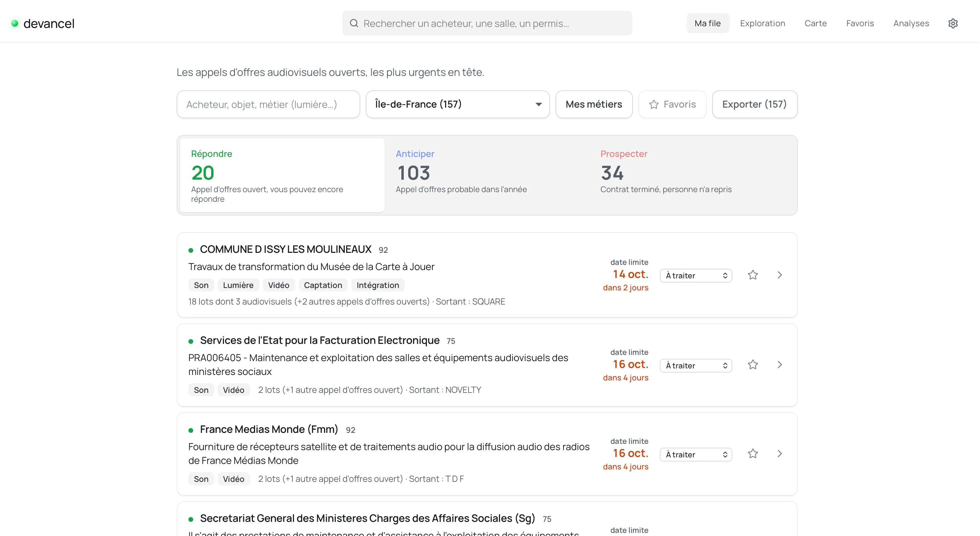Click the Exporter (157) button

pos(754,104)
